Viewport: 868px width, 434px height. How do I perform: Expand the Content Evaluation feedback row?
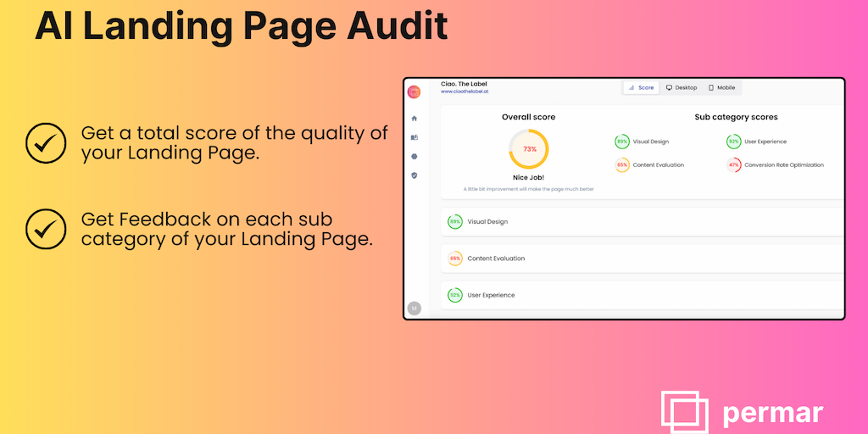pyautogui.click(x=643, y=259)
